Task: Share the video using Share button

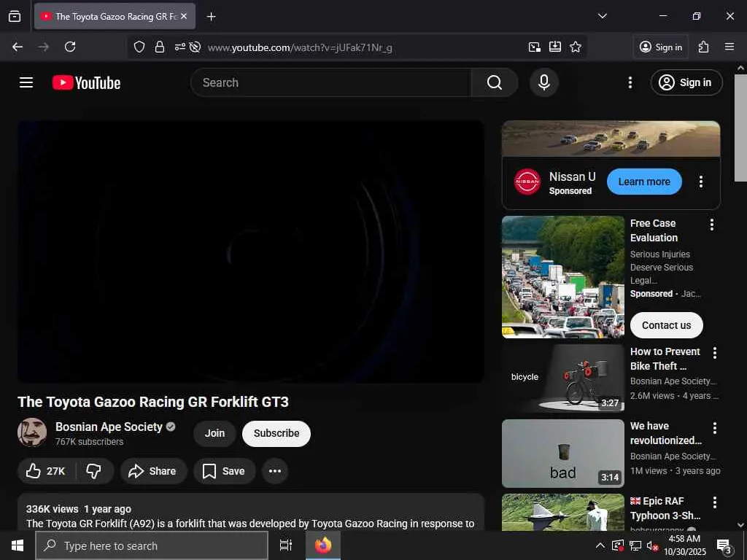Action: coord(153,471)
